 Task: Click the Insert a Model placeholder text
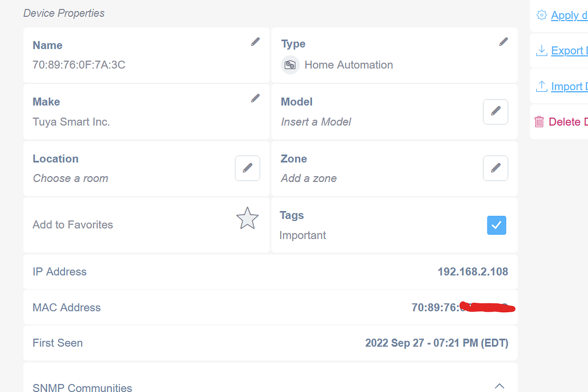point(316,122)
